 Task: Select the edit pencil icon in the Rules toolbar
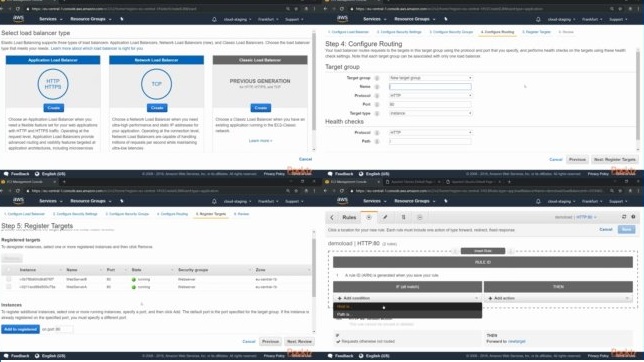(385, 217)
